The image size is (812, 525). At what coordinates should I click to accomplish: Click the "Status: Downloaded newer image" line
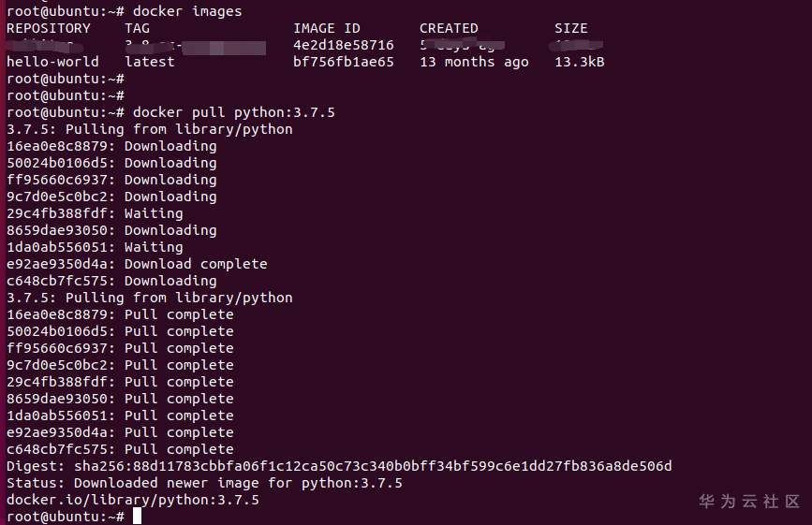coord(204,483)
